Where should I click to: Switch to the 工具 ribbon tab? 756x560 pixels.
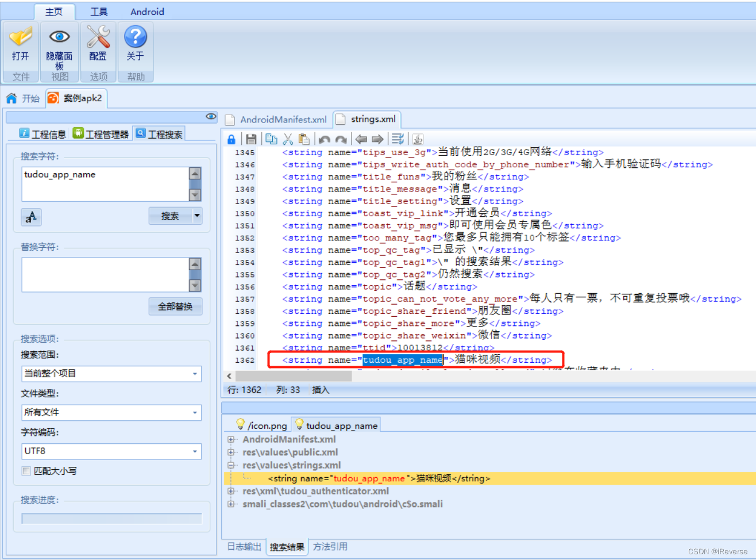pyautogui.click(x=99, y=11)
